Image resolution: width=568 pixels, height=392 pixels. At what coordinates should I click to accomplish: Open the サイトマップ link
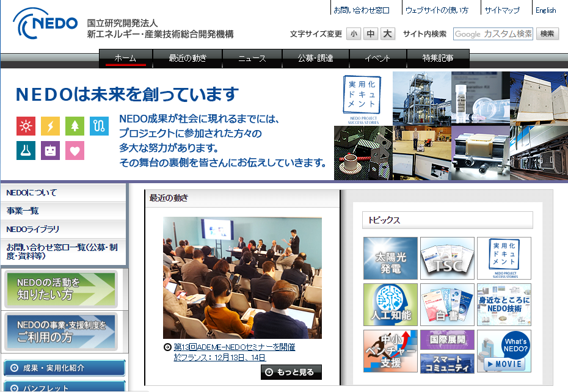tap(502, 10)
